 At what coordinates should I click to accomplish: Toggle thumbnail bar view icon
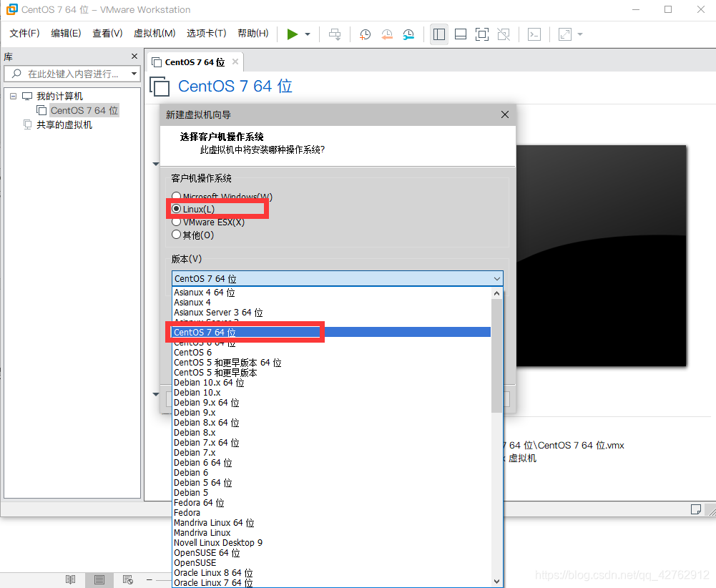point(461,34)
